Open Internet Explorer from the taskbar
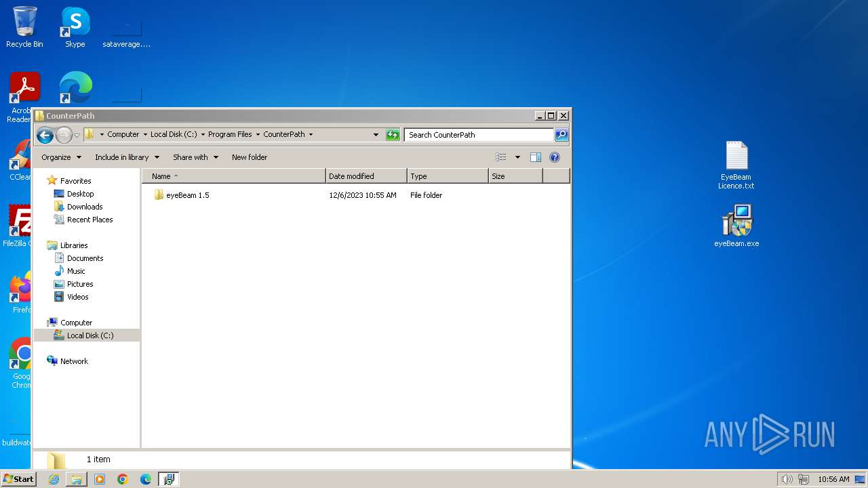 (54, 479)
